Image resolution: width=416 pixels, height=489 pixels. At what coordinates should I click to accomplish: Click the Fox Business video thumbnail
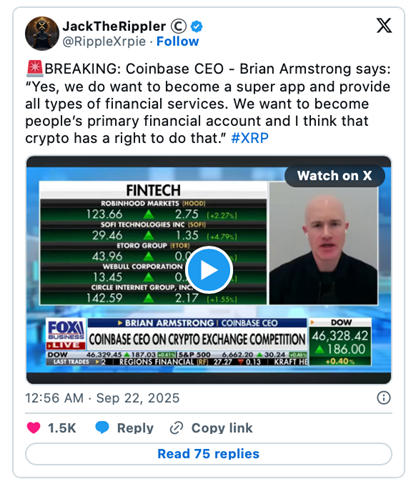[209, 270]
